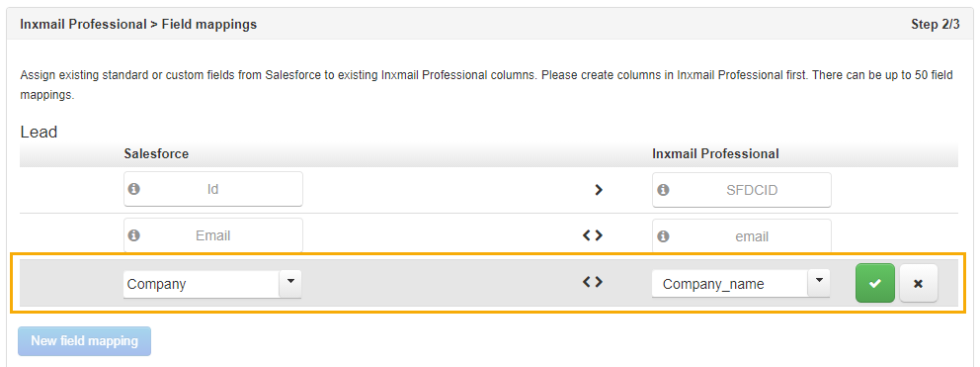The width and height of the screenshot is (980, 367).
Task: Click the Inxmail Professional > Field mappings heading
Action: (x=138, y=25)
